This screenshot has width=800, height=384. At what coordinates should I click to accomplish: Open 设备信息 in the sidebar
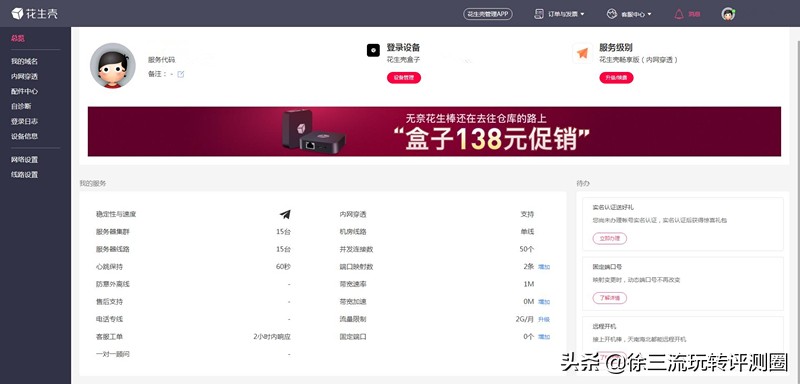coord(24,136)
